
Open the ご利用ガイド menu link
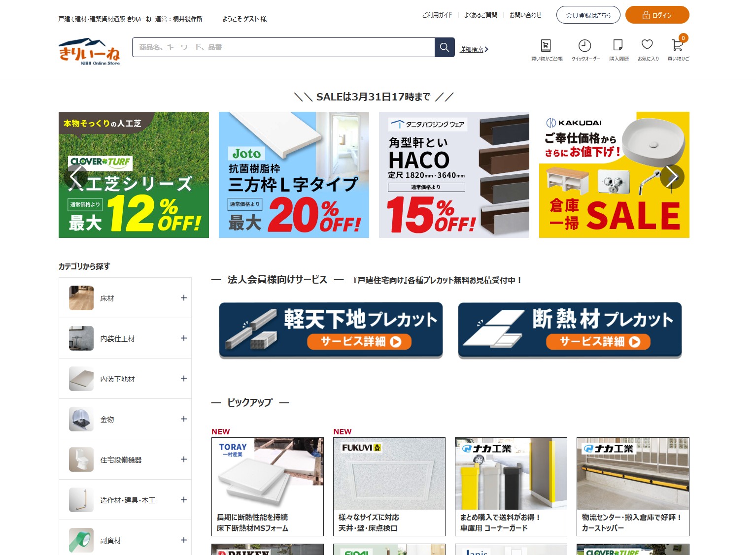pos(437,15)
